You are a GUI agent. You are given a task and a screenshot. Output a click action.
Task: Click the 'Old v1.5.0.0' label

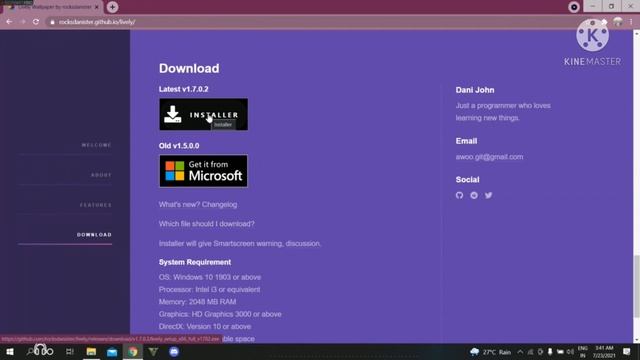coord(179,146)
